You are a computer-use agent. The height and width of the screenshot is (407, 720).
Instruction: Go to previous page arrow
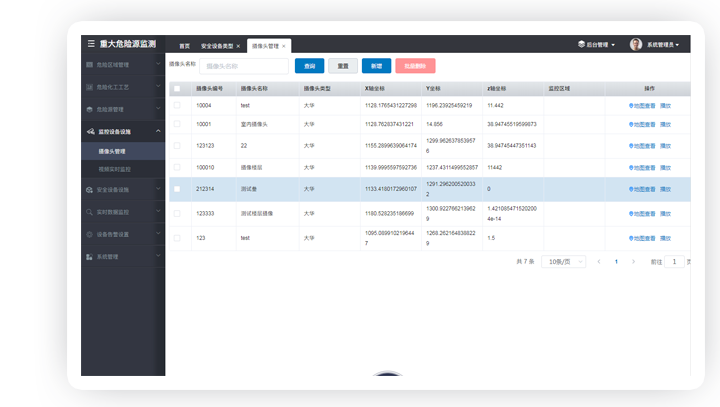pos(599,261)
